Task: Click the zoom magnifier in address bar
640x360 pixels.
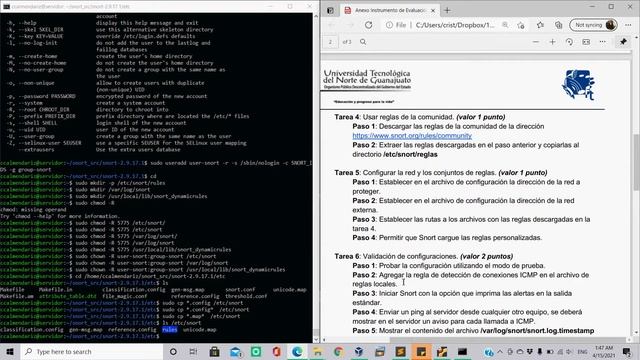Action: click(x=505, y=25)
